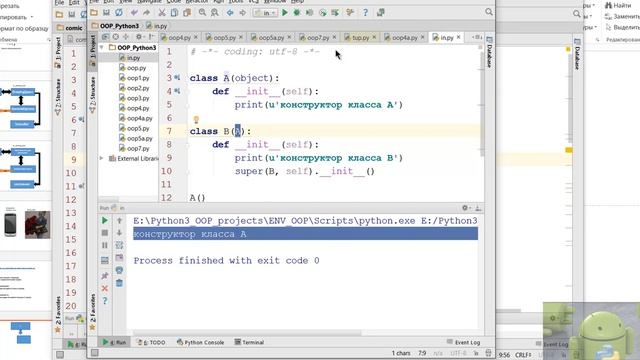This screenshot has width=640, height=360.
Task: Open the TODO tool window tab
Action: (x=151, y=342)
